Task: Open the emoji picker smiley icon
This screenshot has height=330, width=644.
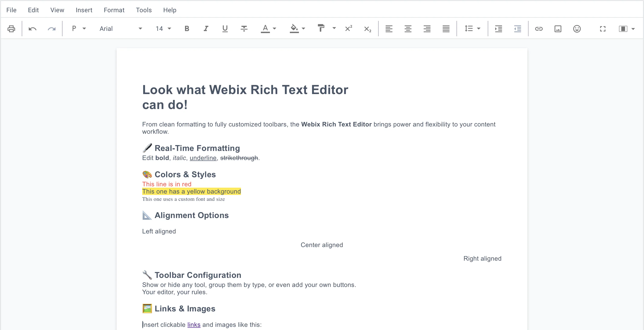Action: click(x=577, y=29)
